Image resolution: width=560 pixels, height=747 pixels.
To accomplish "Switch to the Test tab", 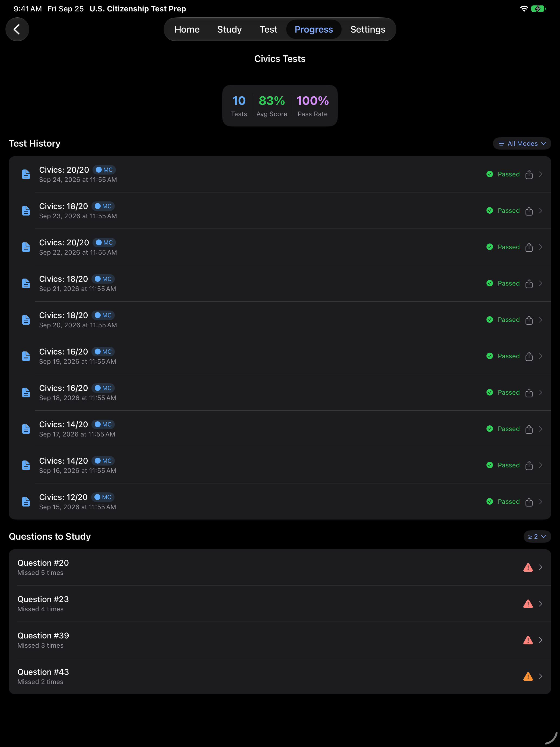I will [268, 29].
